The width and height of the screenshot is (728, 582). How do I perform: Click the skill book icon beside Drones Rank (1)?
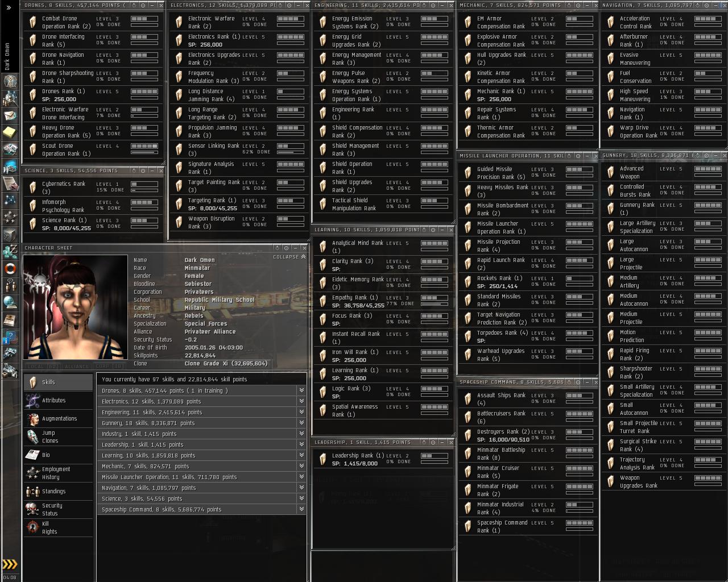(x=33, y=95)
